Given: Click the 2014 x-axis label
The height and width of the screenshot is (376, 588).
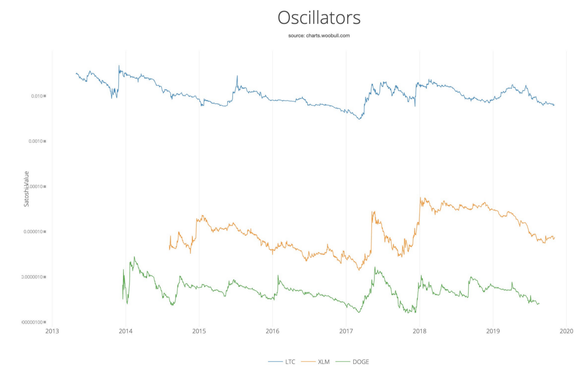Looking at the screenshot, I should [126, 331].
